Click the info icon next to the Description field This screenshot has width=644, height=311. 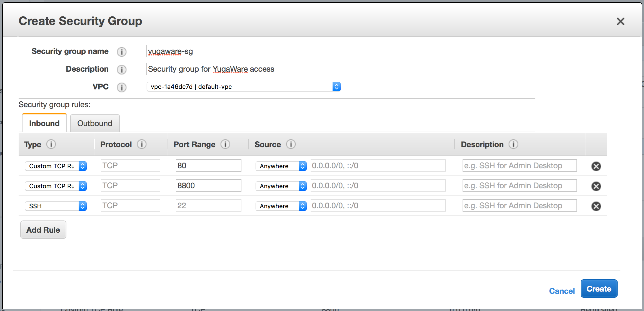pos(121,69)
